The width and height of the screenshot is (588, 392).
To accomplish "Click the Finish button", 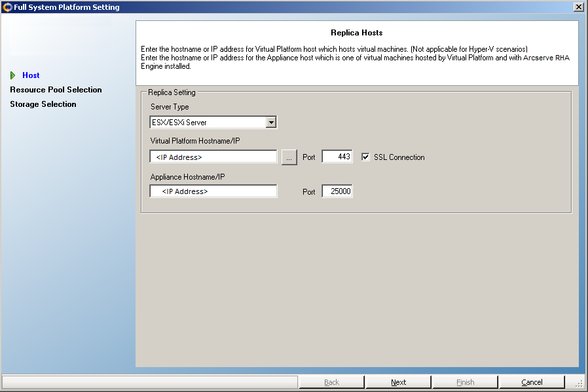I will (x=465, y=382).
